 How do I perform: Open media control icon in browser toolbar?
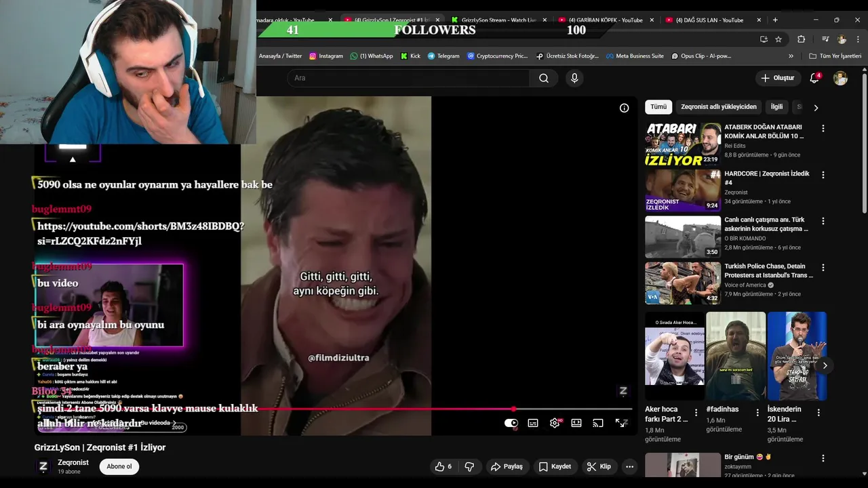tap(825, 39)
